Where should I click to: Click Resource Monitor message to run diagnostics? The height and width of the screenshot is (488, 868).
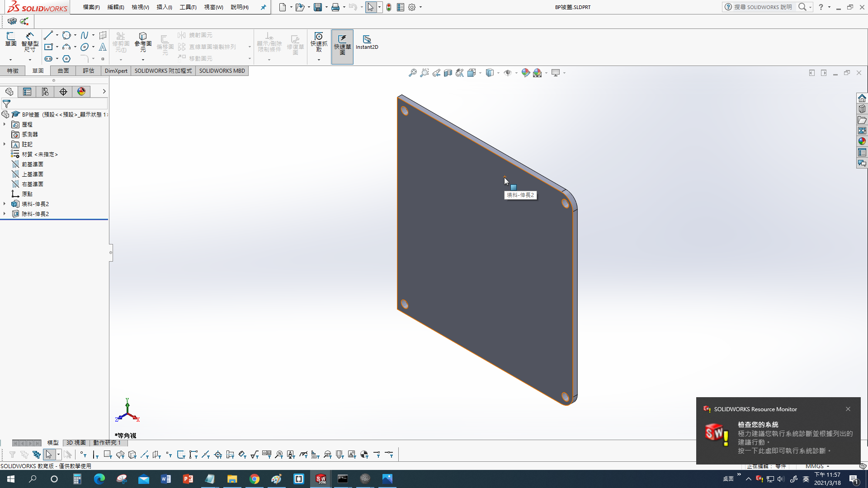(795, 438)
